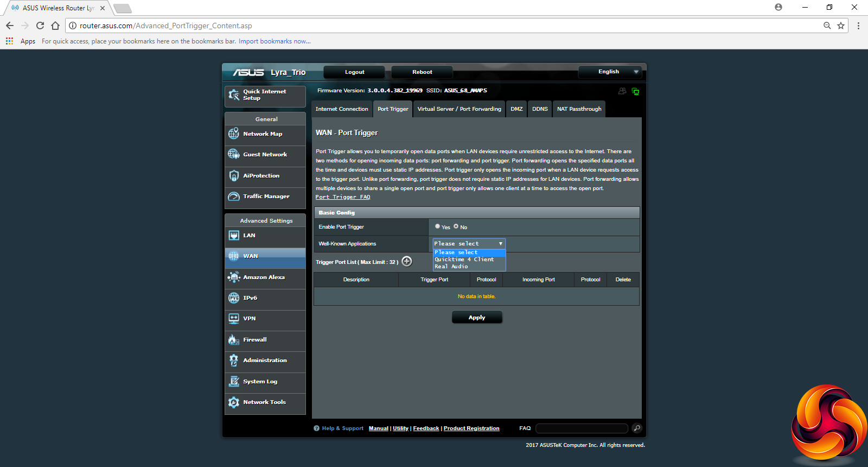The height and width of the screenshot is (467, 868).
Task: Select the WAN globe icon
Action: point(234,256)
